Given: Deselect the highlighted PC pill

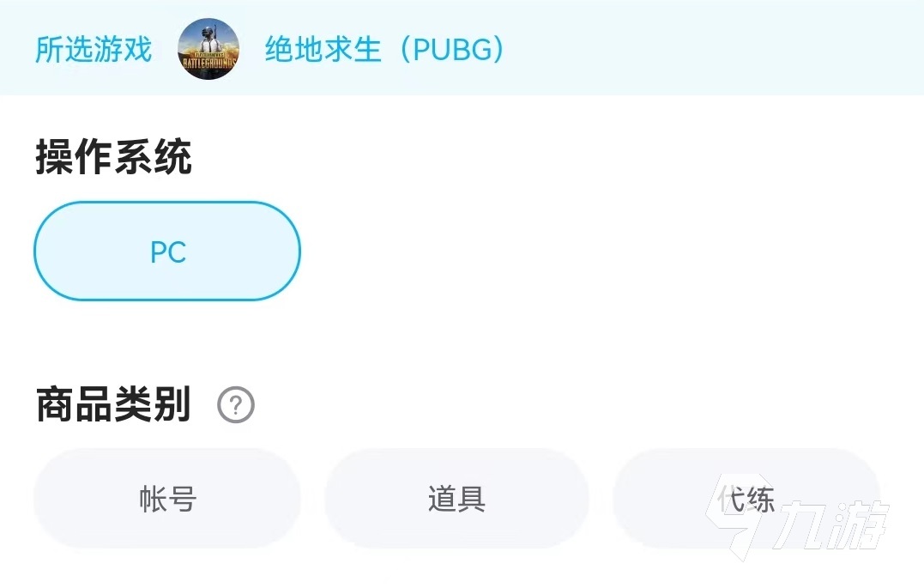Looking at the screenshot, I should (167, 252).
